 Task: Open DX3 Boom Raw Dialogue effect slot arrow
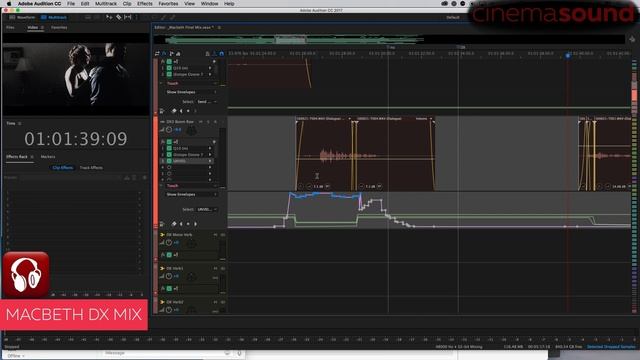[210, 155]
